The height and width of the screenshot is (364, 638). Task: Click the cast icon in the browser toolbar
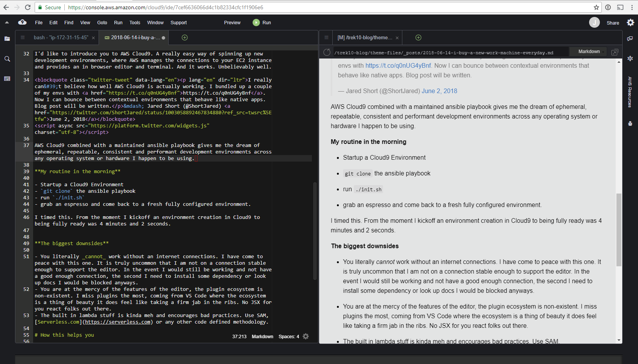tap(620, 7)
